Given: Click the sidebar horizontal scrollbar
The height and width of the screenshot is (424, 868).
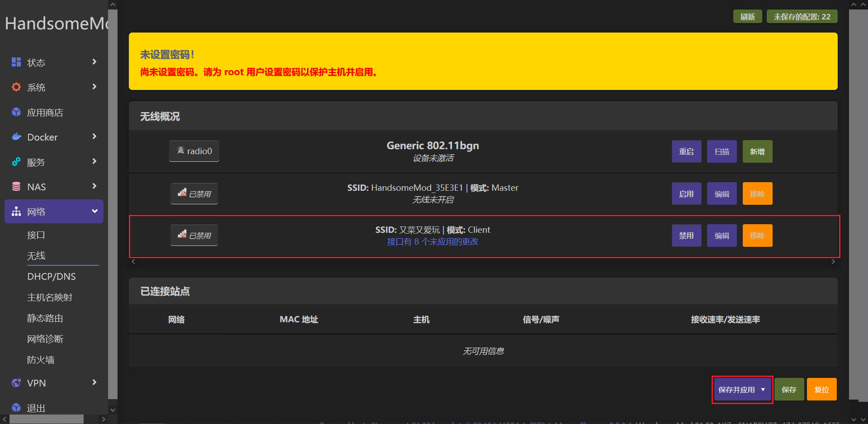Looking at the screenshot, I should click(x=47, y=419).
